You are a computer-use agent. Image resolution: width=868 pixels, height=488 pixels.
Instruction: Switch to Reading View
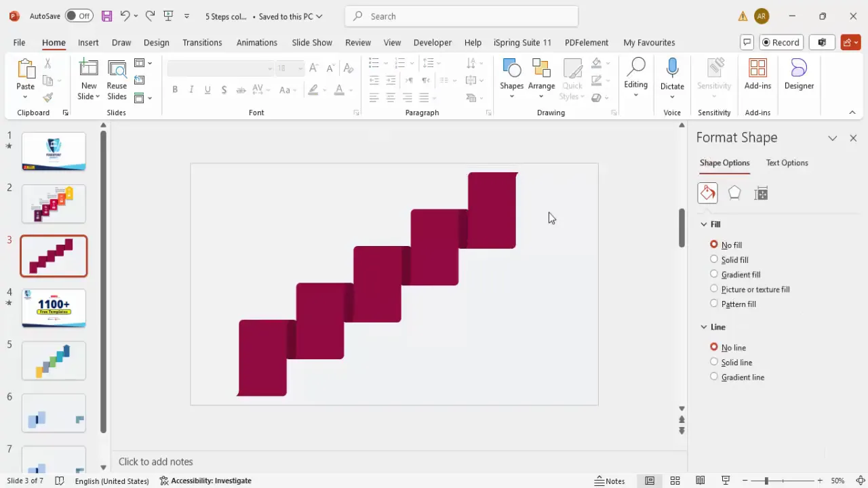[701, 481]
